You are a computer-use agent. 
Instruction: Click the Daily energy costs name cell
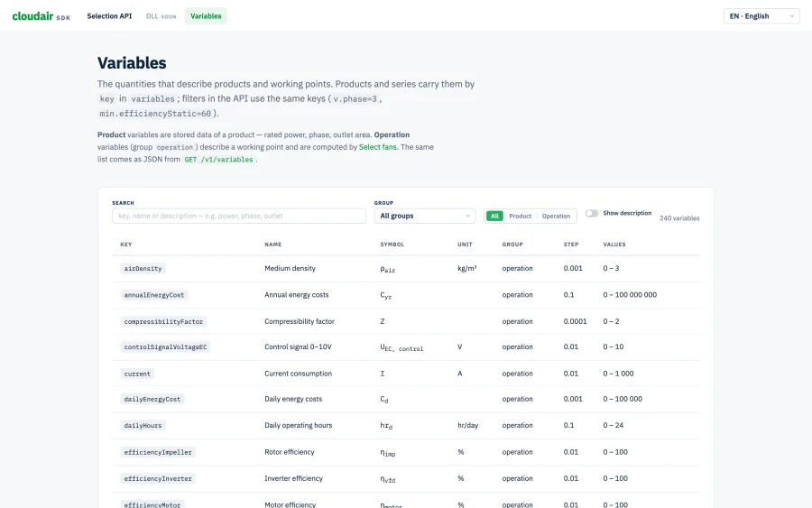point(293,399)
